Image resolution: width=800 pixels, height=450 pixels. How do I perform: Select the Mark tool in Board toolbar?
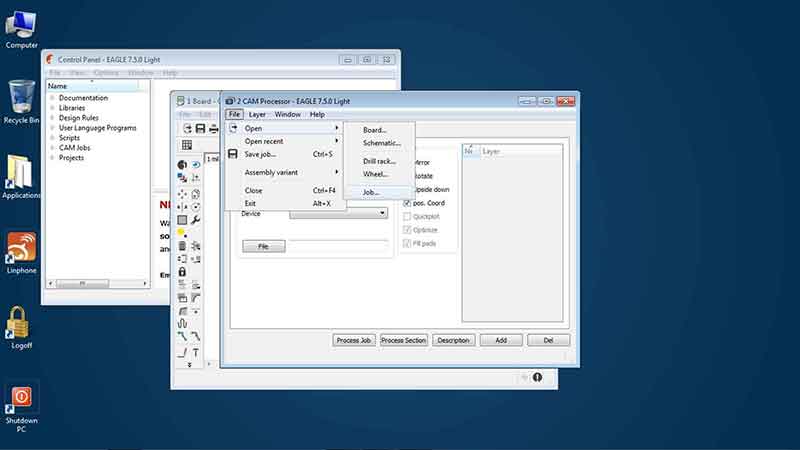pos(196,178)
